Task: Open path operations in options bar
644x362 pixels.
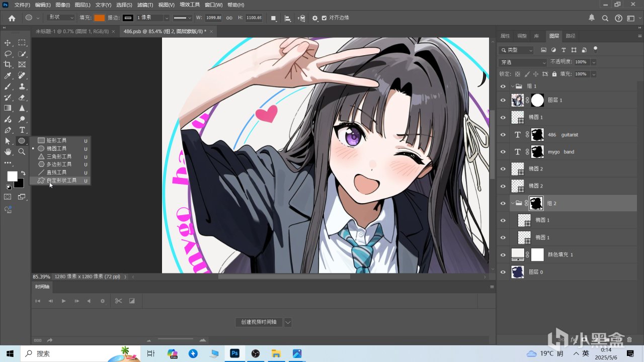Action: click(274, 18)
